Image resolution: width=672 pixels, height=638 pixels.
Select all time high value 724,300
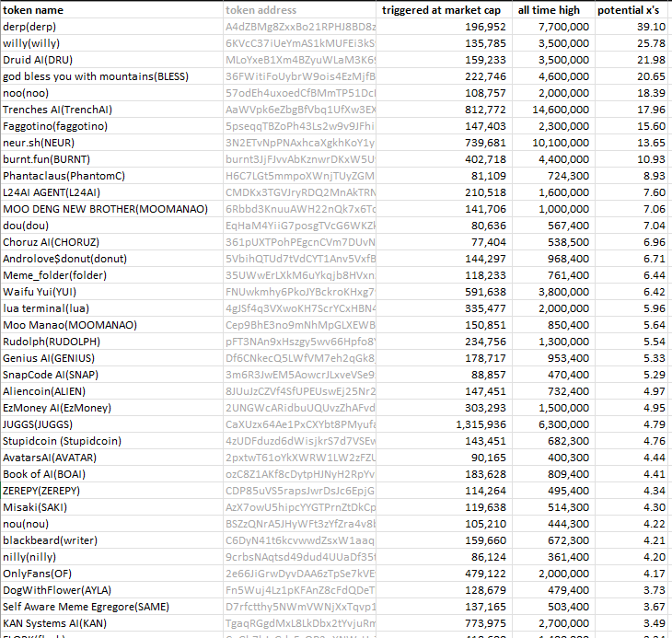553,176
